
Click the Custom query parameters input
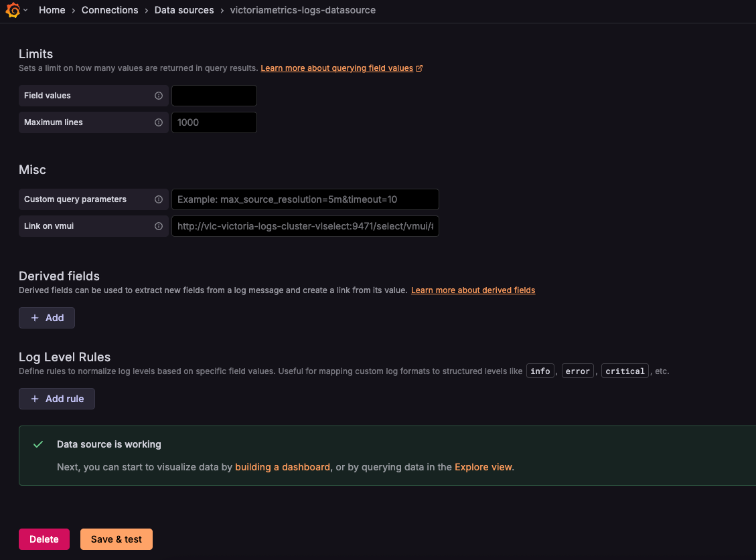[x=305, y=199]
